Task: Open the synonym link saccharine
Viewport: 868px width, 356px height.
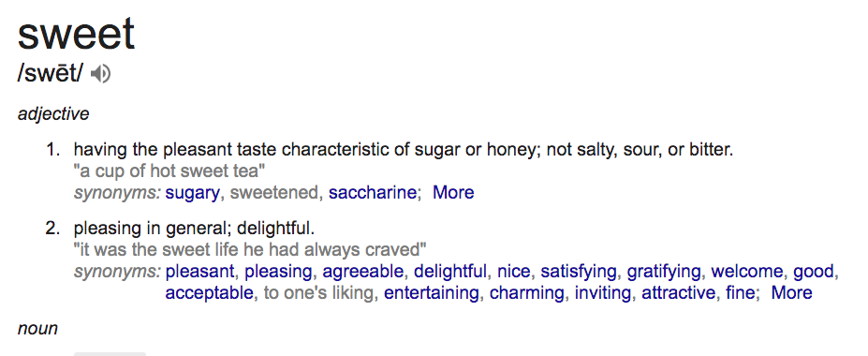Action: (x=372, y=192)
